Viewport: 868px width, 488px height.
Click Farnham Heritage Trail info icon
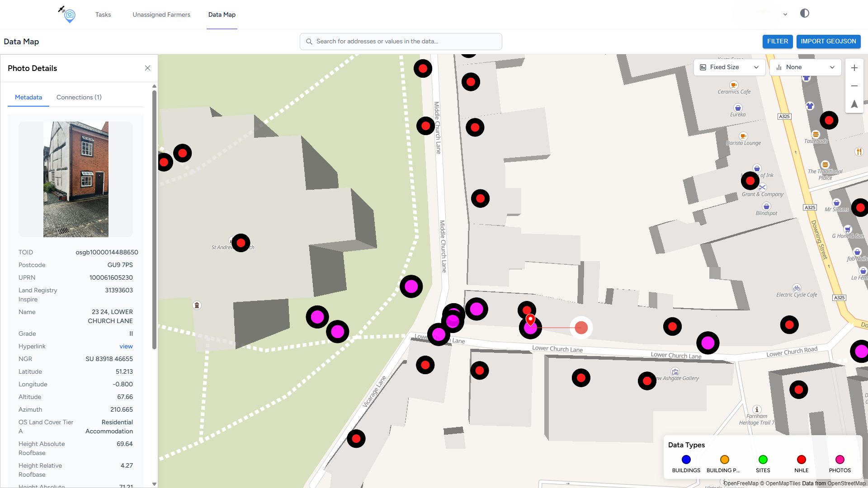tap(757, 409)
